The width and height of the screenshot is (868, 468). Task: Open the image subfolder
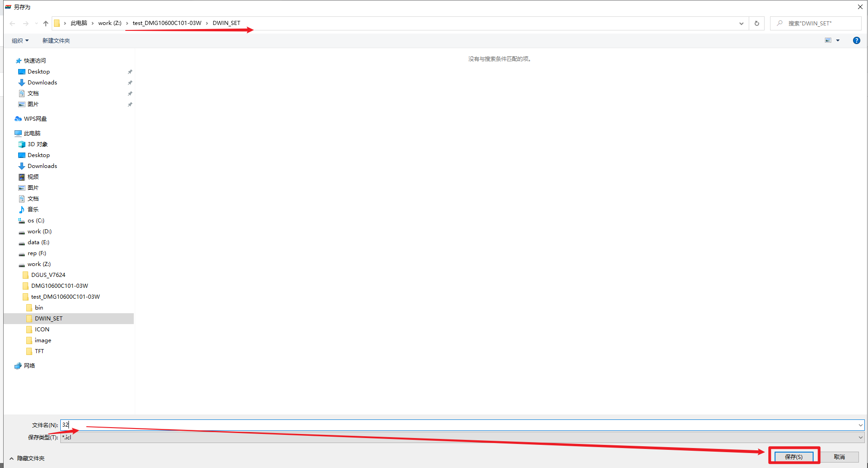tap(43, 340)
